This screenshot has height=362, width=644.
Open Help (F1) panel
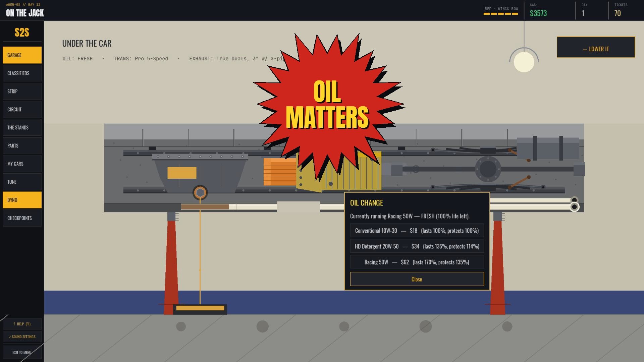click(x=22, y=324)
